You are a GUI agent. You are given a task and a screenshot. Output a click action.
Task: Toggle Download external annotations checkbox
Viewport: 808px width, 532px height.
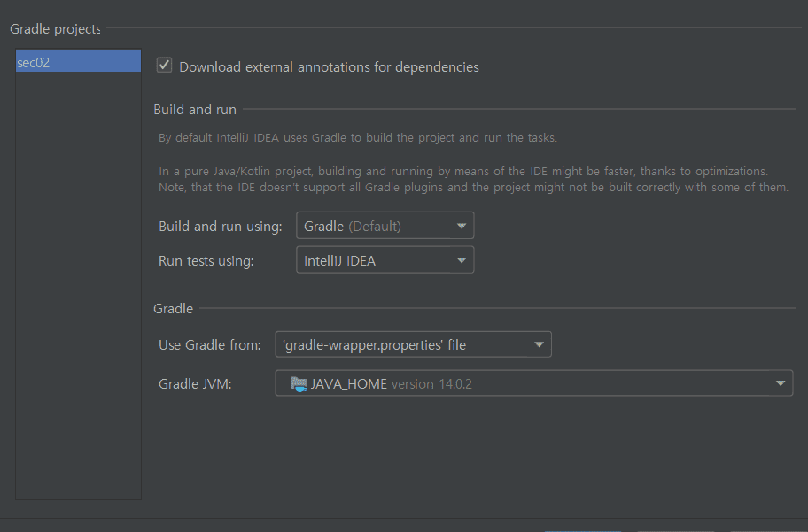pos(164,66)
